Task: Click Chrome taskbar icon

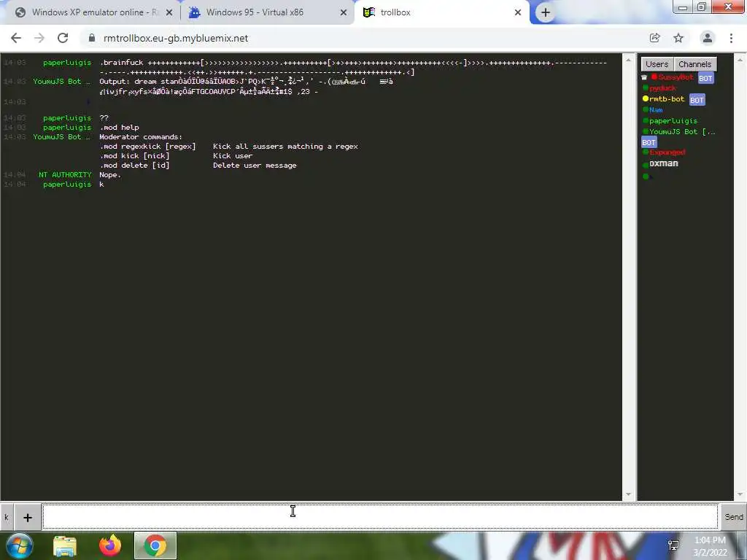Action: tap(155, 545)
